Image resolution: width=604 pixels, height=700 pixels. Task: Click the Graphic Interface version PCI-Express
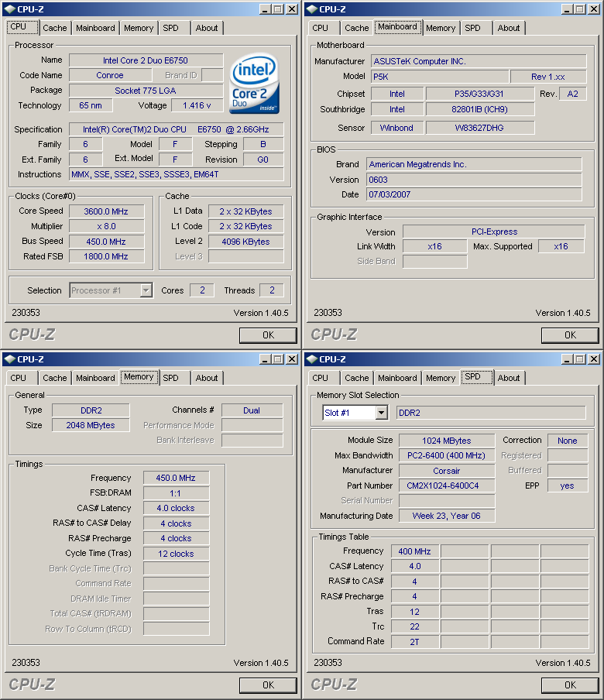(x=494, y=232)
